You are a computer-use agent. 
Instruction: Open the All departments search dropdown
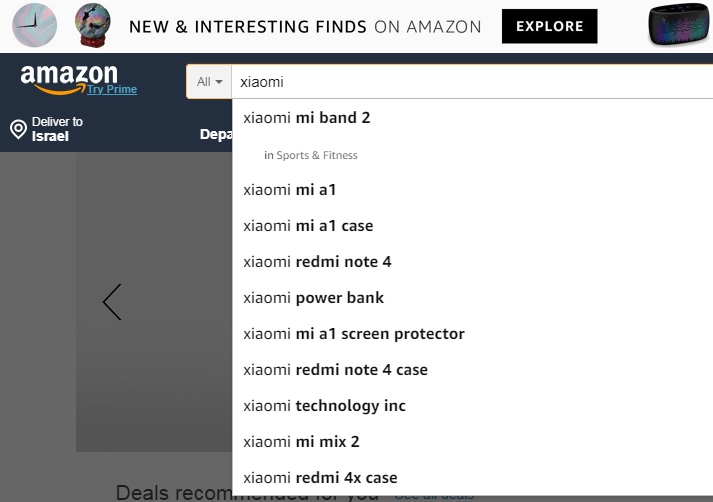pyautogui.click(x=209, y=82)
